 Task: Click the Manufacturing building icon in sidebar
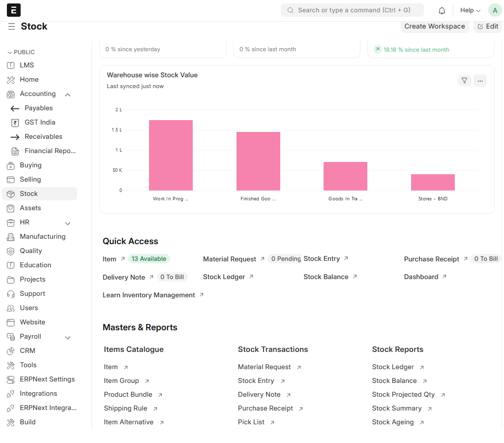pyautogui.click(x=11, y=237)
